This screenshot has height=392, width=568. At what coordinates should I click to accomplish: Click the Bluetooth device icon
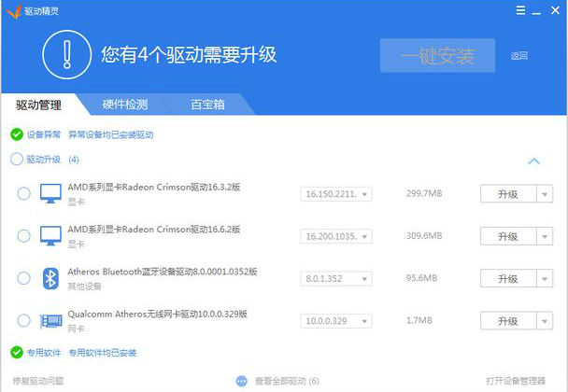50,278
